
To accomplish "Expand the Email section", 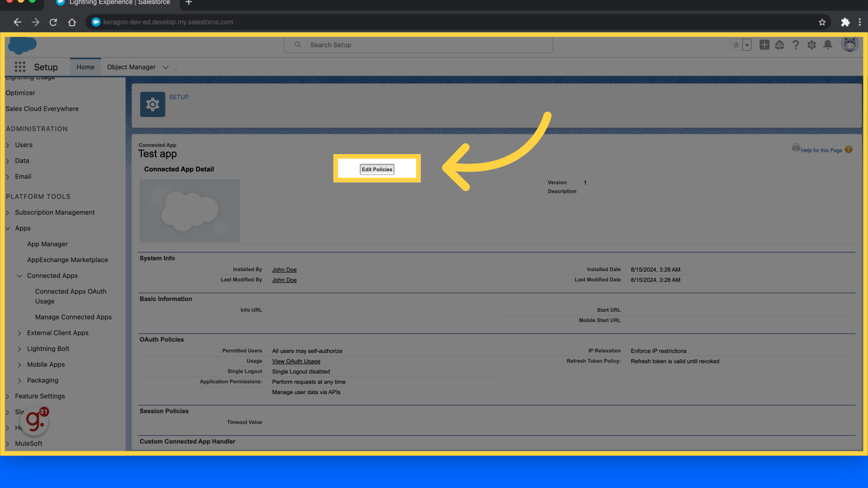I will point(7,177).
